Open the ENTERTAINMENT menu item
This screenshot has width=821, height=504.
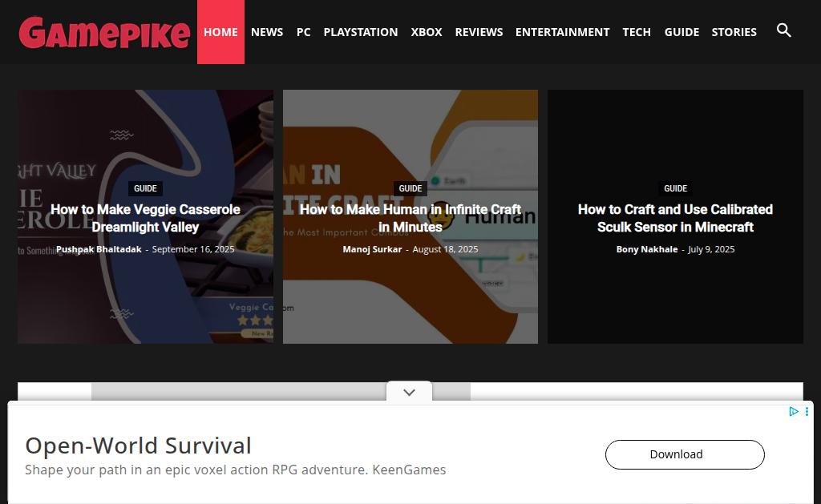click(x=562, y=32)
